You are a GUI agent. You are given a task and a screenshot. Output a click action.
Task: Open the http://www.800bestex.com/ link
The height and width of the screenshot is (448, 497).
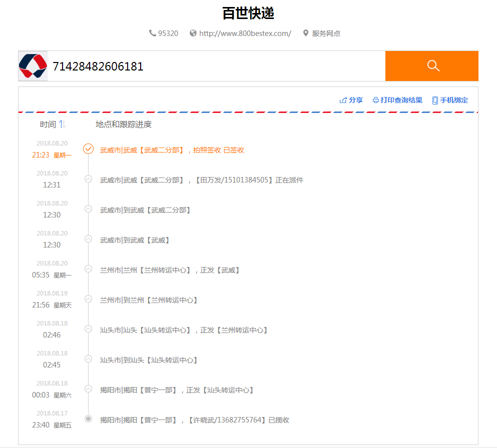(x=245, y=33)
